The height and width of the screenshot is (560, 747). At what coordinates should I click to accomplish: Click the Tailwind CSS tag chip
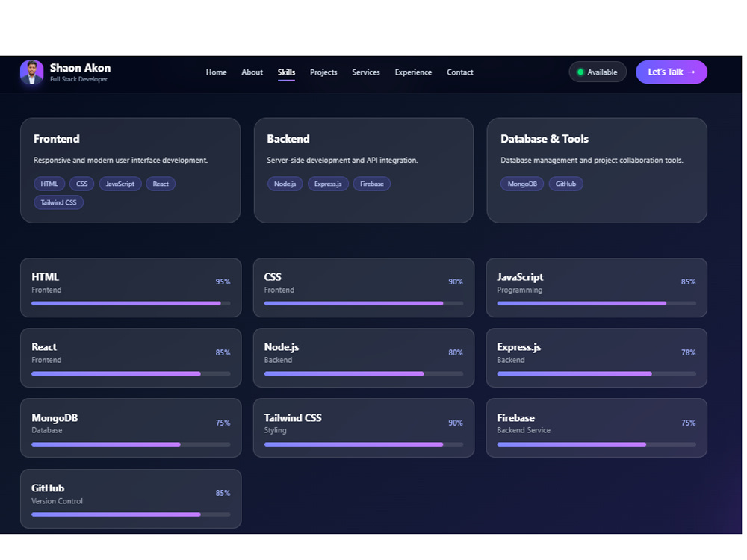[x=58, y=202]
